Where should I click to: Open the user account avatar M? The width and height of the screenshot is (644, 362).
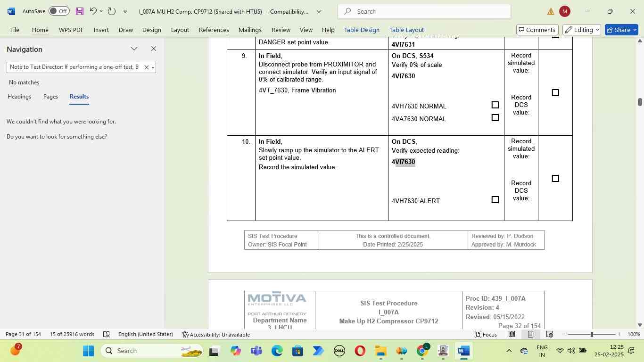coord(564,11)
